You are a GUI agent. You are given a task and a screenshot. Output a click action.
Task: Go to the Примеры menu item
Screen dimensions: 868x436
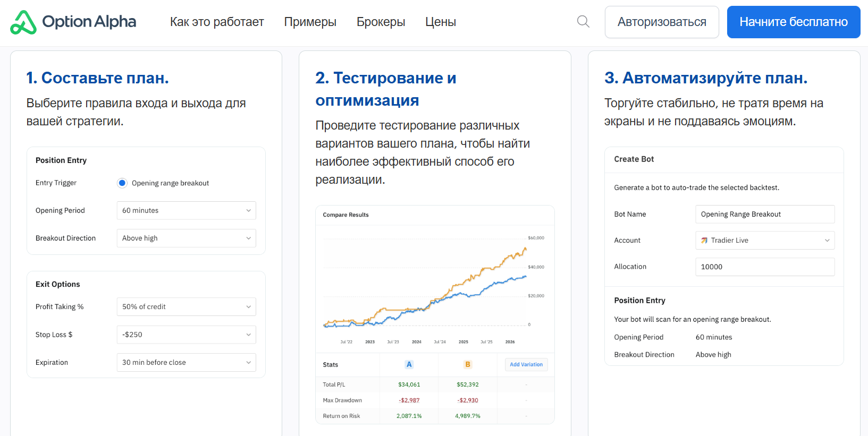point(310,22)
